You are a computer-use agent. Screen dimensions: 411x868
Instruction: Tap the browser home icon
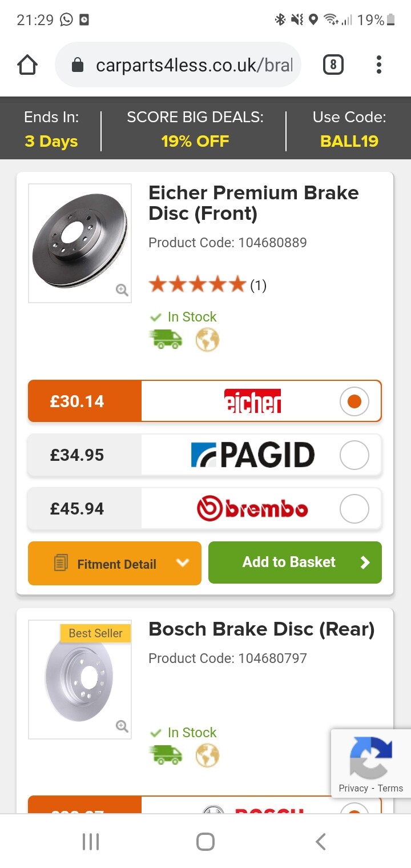pyautogui.click(x=27, y=65)
